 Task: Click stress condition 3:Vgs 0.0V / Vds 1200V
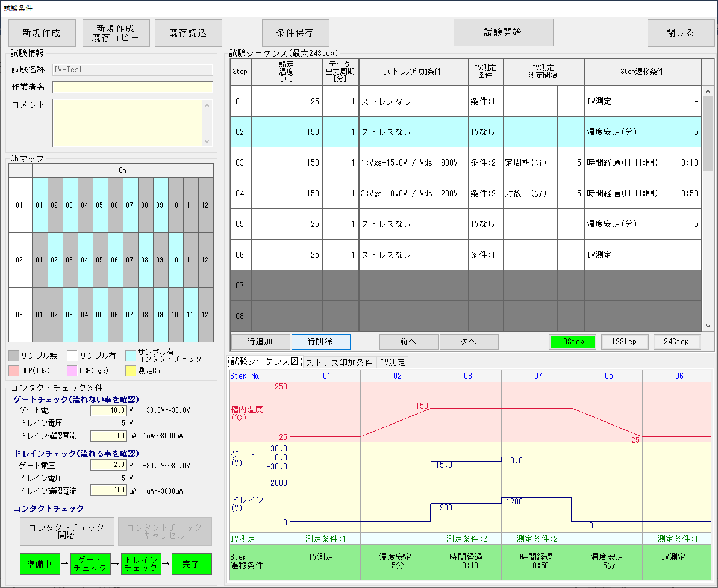pos(413,193)
